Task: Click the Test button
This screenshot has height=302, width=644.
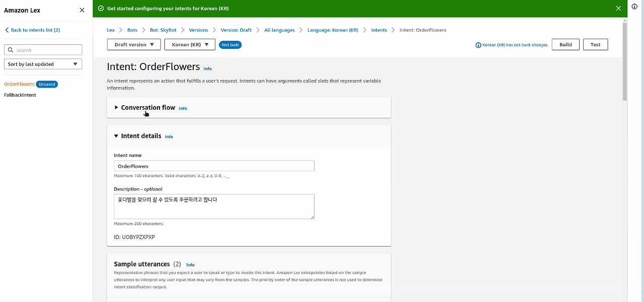Action: click(596, 45)
